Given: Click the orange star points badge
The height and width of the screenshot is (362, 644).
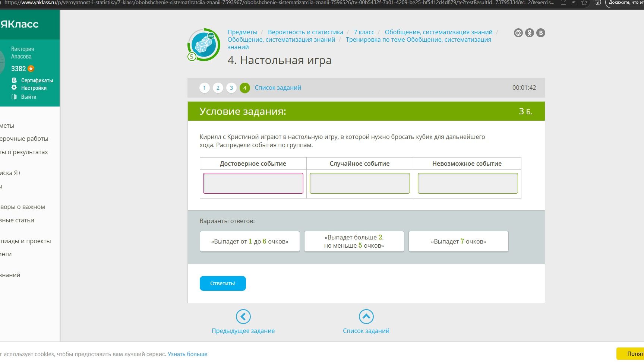Looking at the screenshot, I should click(31, 69).
